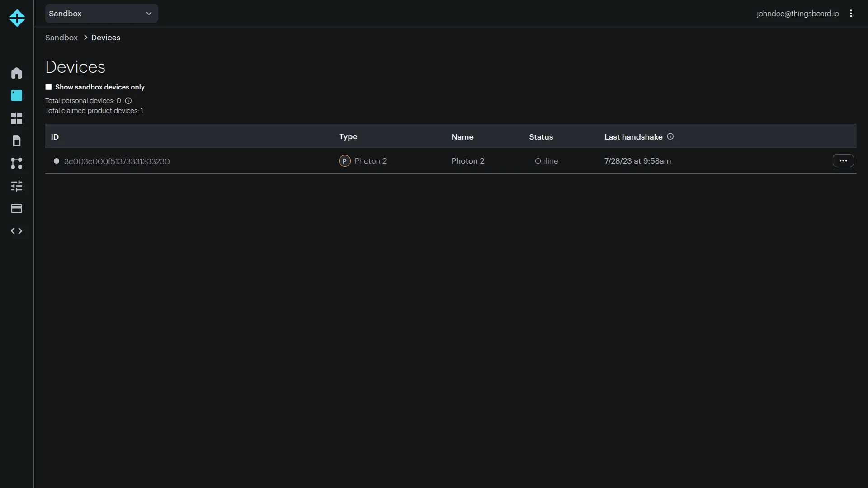This screenshot has height=488, width=868.
Task: Click the Total personal devices text
Action: coord(83,101)
